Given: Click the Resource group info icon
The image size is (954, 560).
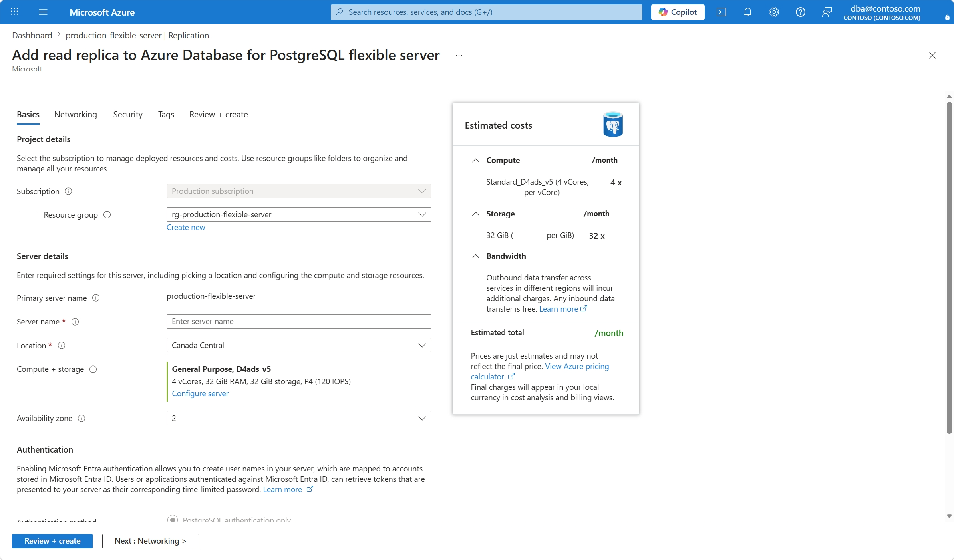Looking at the screenshot, I should (107, 215).
